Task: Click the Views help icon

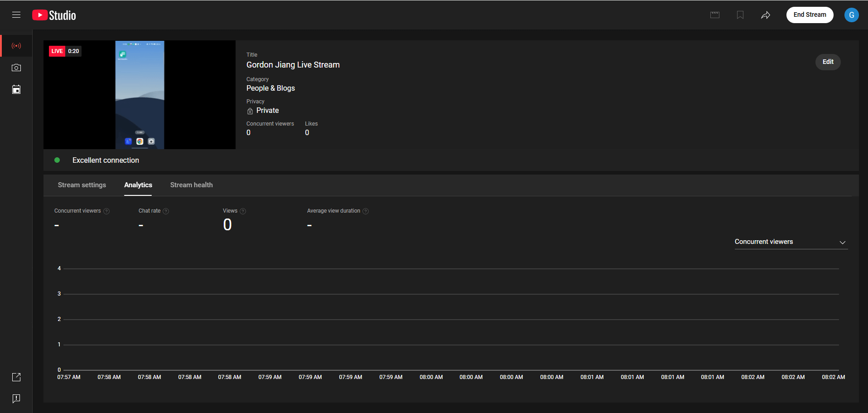Action: (x=243, y=211)
